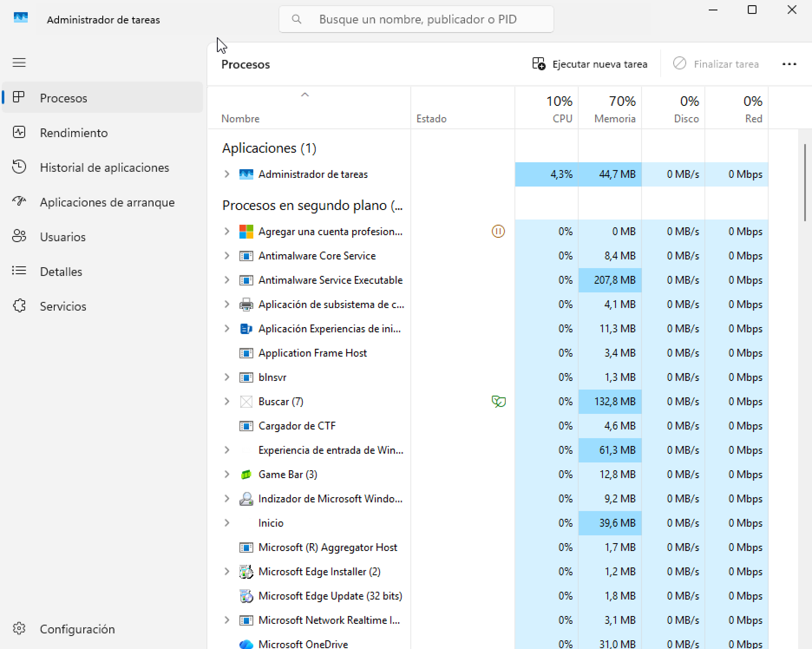The width and height of the screenshot is (812, 649).
Task: Click the Usuarios people icon
Action: [x=19, y=236]
